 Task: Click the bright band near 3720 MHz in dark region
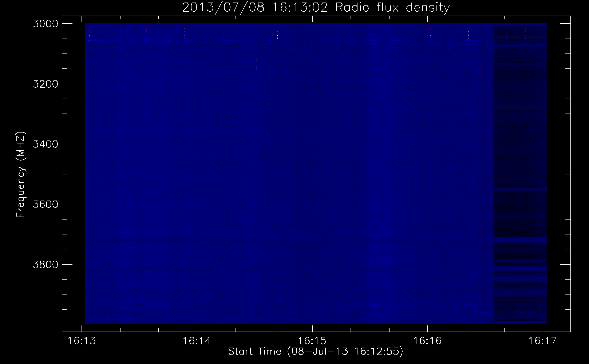(520, 240)
